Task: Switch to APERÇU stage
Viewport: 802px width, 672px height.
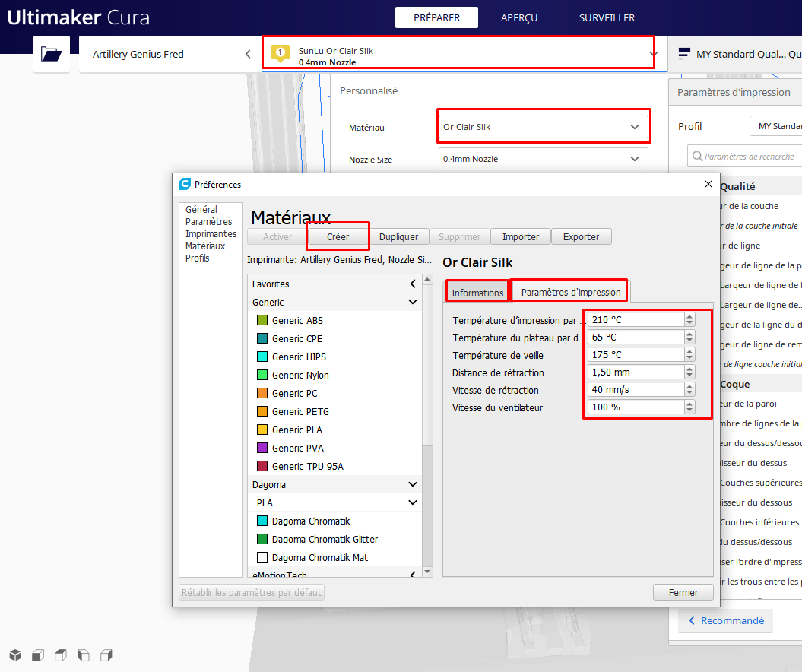Action: [519, 17]
